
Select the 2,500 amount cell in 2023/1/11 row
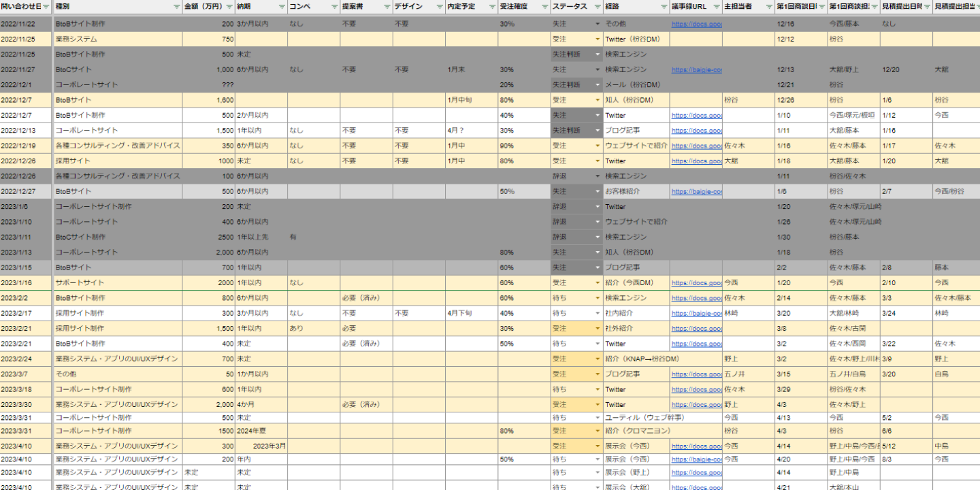(208, 237)
